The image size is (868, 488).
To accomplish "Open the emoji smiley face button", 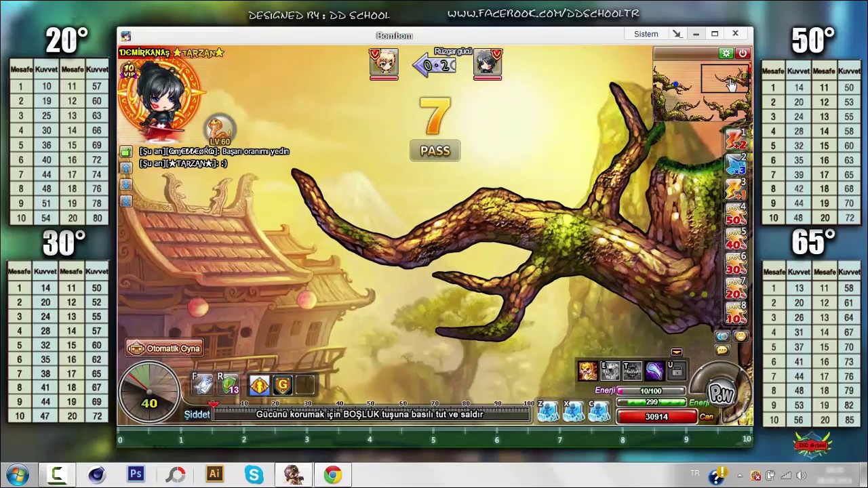I will (x=741, y=336).
